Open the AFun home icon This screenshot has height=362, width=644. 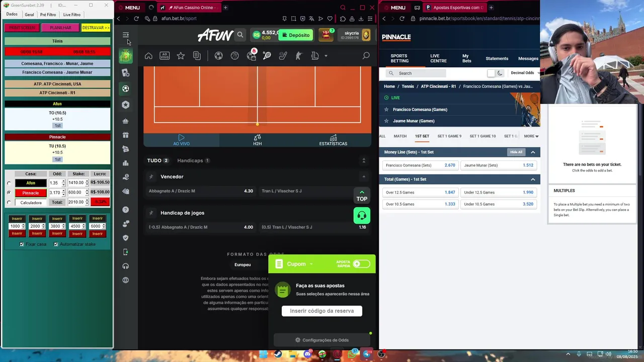point(148,56)
